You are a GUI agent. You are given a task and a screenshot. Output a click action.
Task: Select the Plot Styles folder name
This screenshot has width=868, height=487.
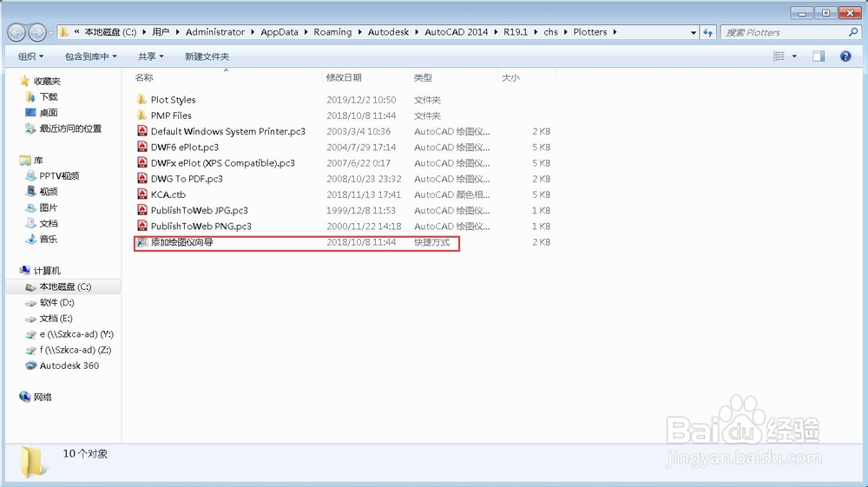tap(174, 100)
